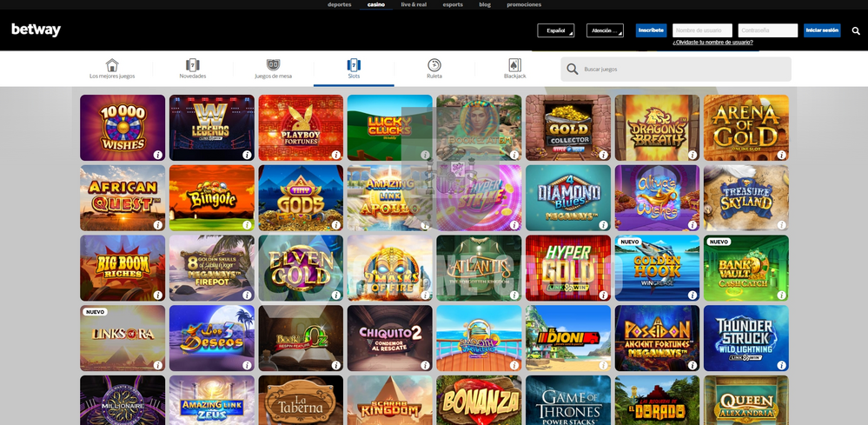Open info icon on Hyper Gold
868x425 pixels.
(x=603, y=296)
